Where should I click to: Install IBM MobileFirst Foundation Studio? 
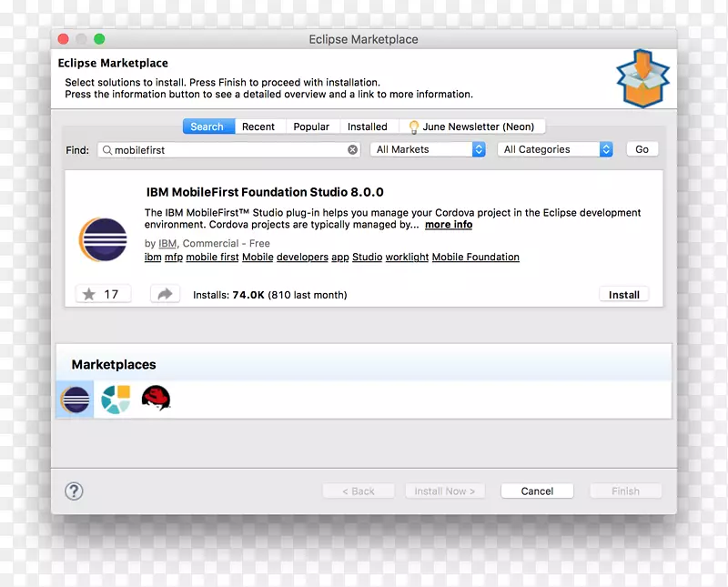point(623,295)
